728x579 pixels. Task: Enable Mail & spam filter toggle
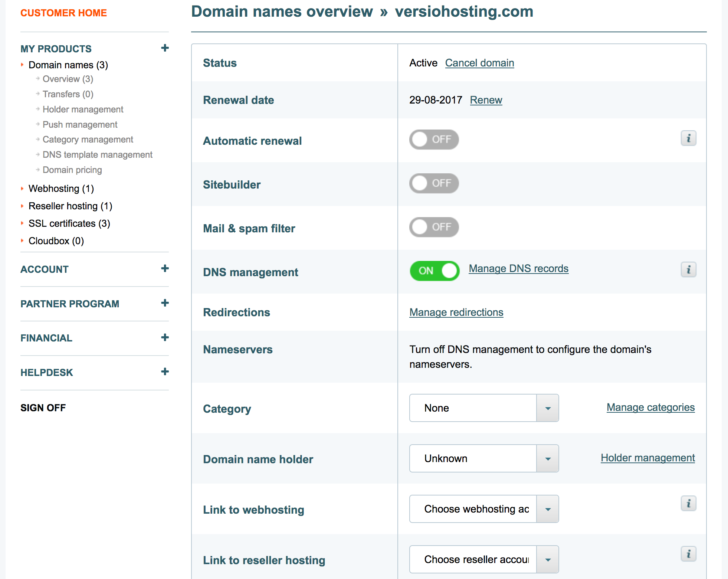434,227
